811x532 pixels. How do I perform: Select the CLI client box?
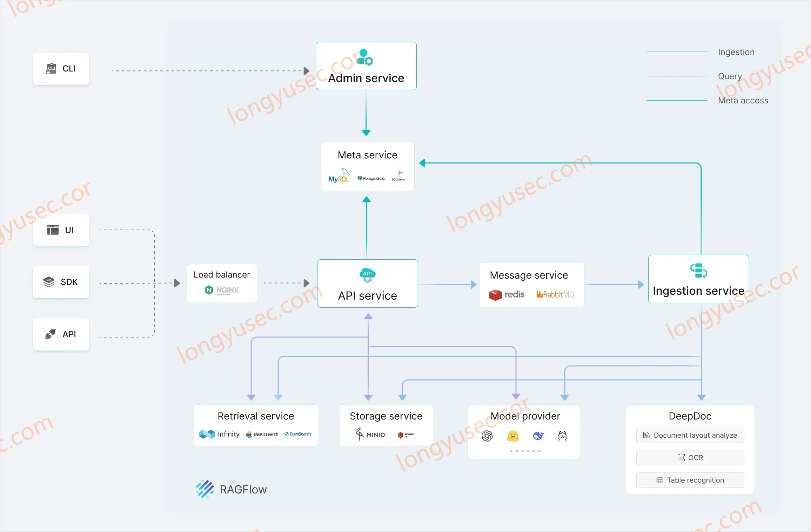61,69
